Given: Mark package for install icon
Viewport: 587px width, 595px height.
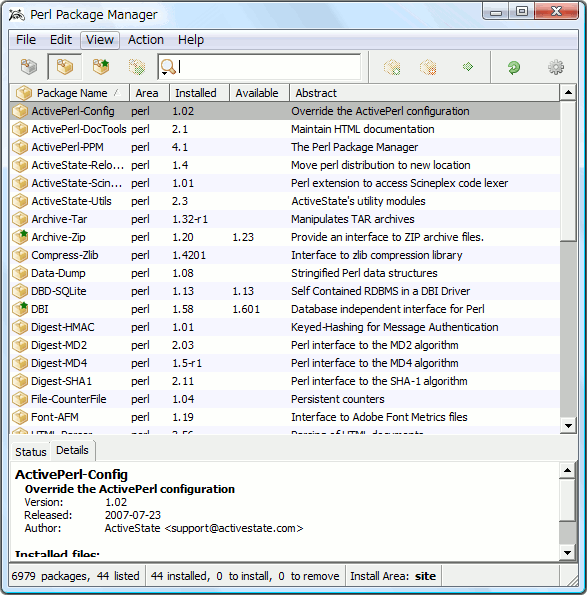Looking at the screenshot, I should (392, 67).
